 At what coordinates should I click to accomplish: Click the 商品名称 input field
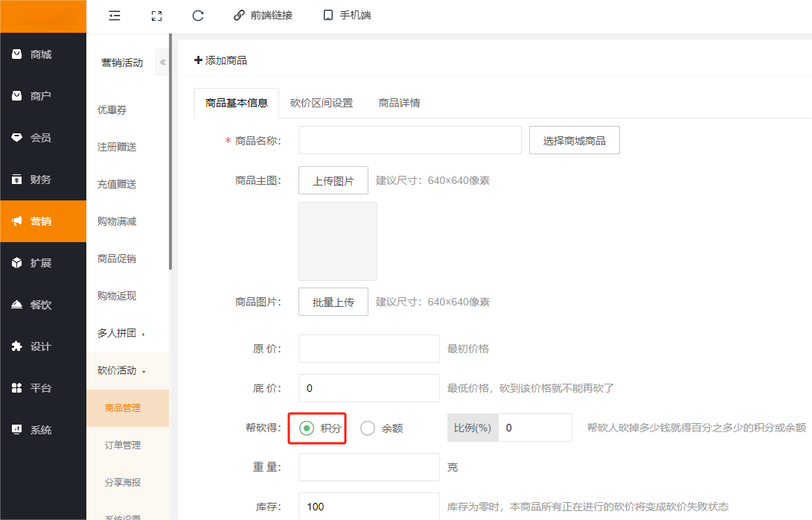[x=409, y=140]
